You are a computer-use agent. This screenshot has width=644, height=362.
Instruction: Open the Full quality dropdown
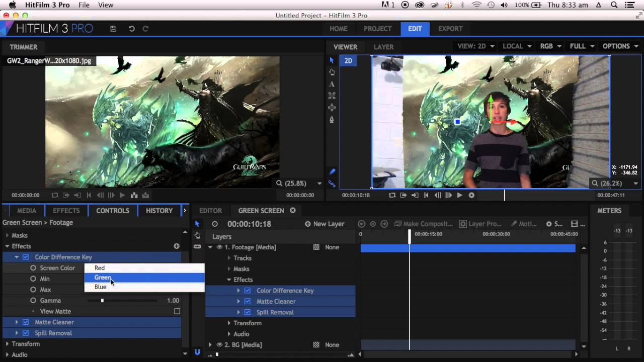582,46
